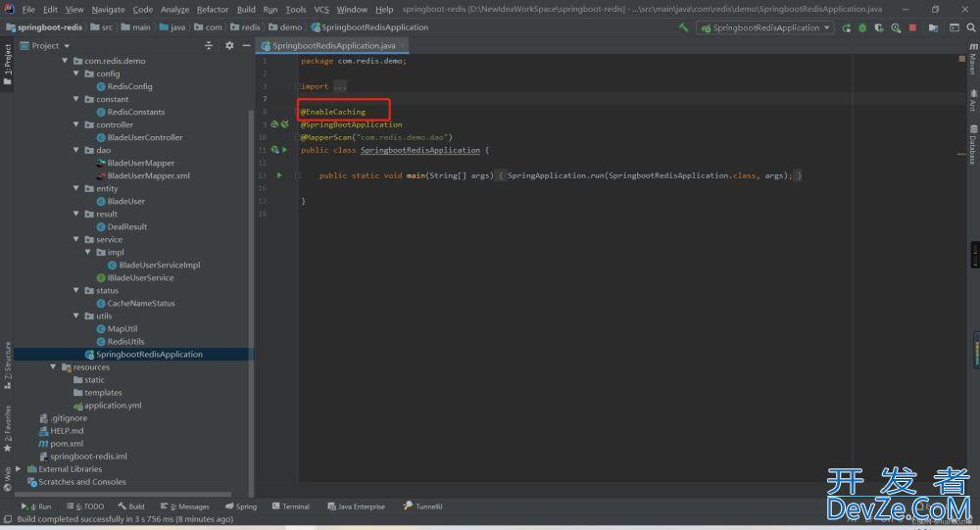The image size is (980, 530).
Task: Click the Search Everywhere magnifier icon
Action: point(970,27)
